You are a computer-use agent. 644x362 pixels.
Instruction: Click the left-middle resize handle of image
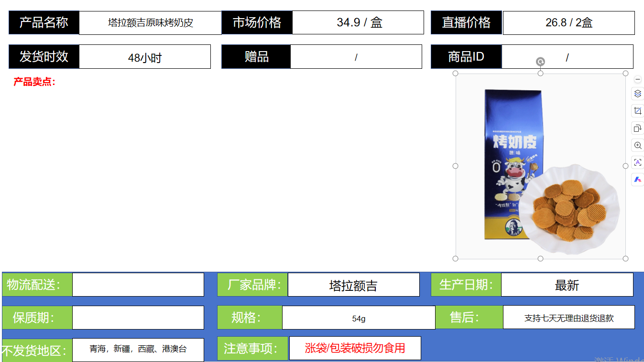456,166
